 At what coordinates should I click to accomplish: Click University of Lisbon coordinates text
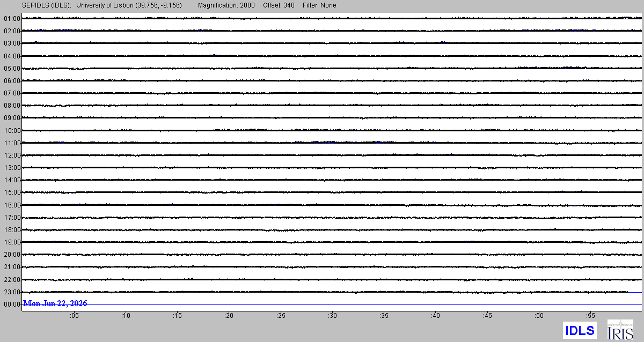tap(129, 5)
